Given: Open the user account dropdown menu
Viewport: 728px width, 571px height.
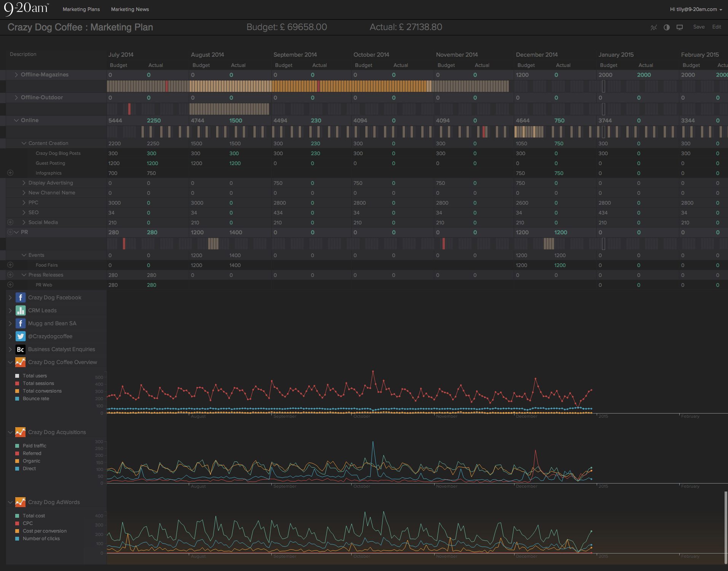Looking at the screenshot, I should (696, 10).
